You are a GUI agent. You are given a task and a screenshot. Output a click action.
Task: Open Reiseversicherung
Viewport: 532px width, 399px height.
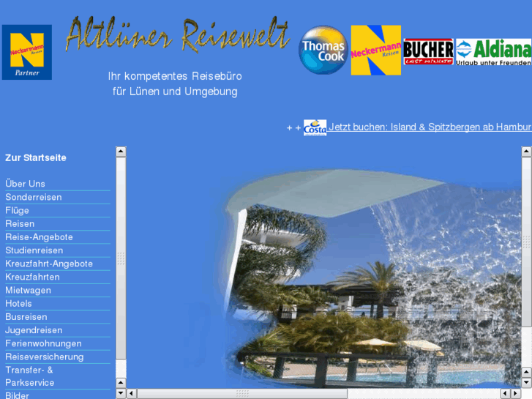click(x=45, y=357)
